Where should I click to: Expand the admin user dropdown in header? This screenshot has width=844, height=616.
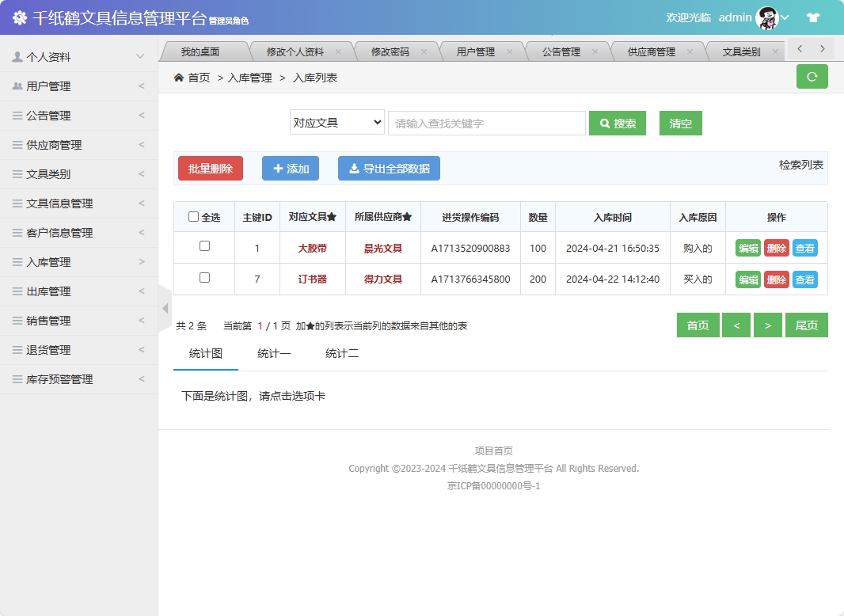[783, 17]
